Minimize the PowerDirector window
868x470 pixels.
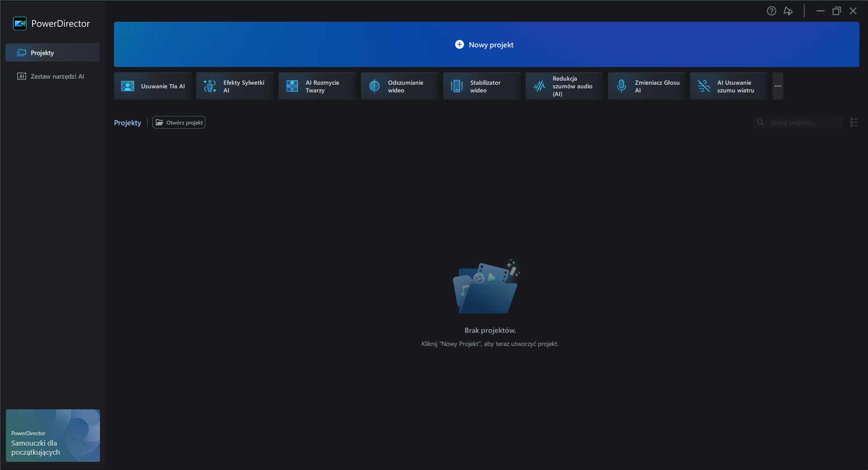pos(820,11)
